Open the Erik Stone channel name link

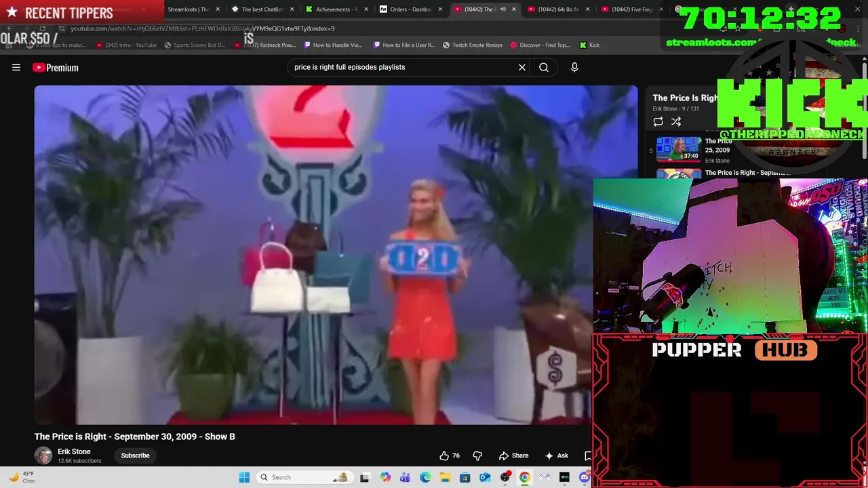click(74, 451)
